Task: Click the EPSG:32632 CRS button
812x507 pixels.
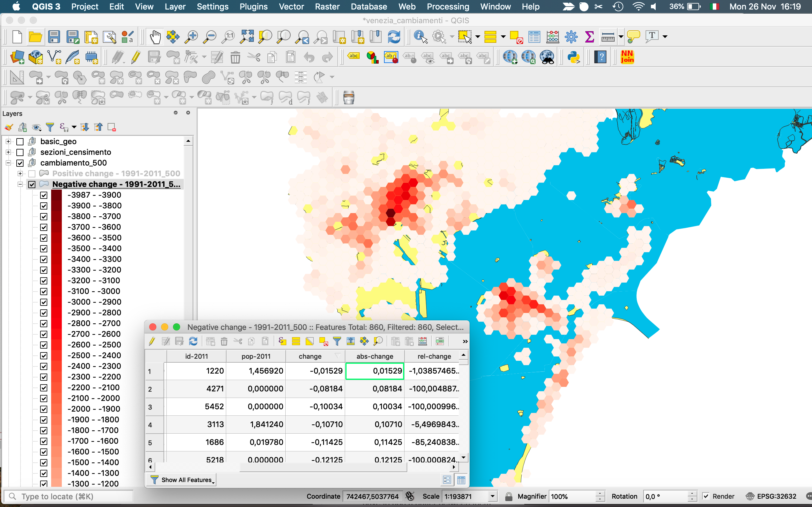Action: pyautogui.click(x=771, y=496)
